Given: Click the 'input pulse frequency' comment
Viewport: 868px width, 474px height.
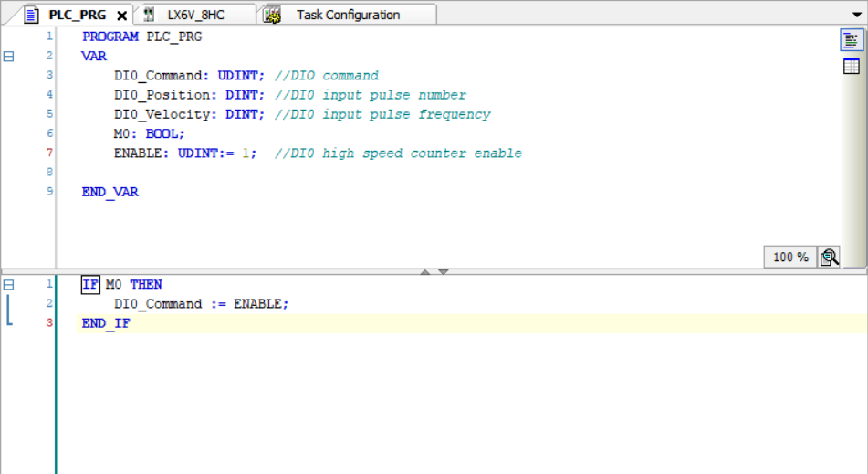Looking at the screenshot, I should (406, 114).
